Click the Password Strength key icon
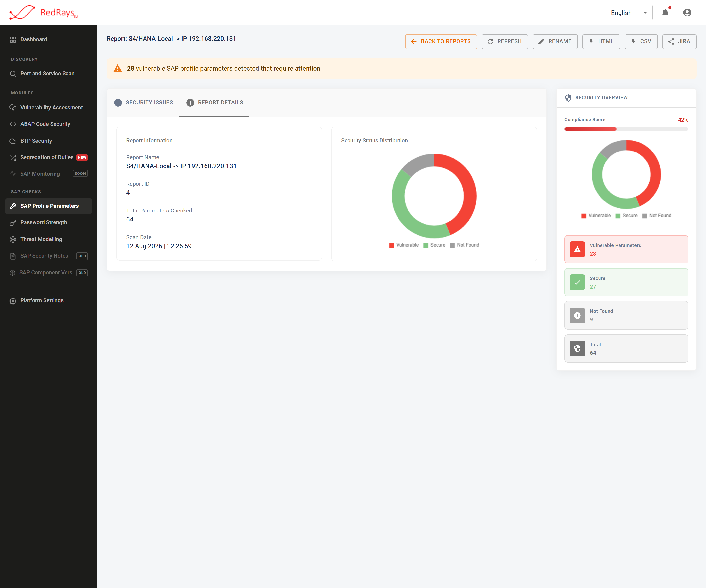706x588 pixels. [13, 223]
